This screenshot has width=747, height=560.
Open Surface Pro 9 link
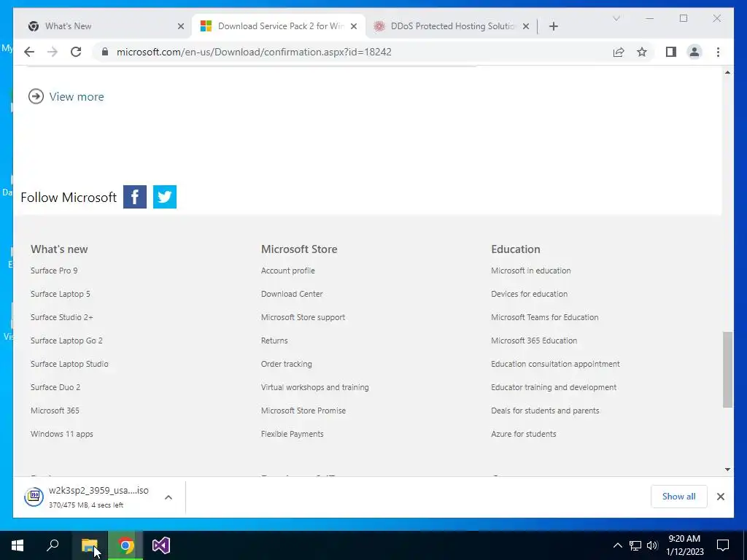54,271
